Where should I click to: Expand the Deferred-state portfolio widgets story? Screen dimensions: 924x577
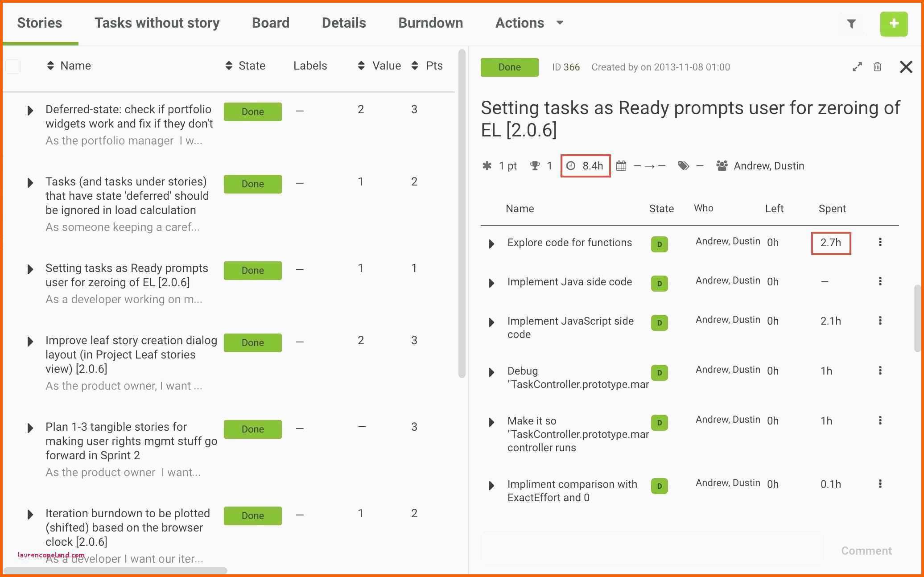point(30,110)
